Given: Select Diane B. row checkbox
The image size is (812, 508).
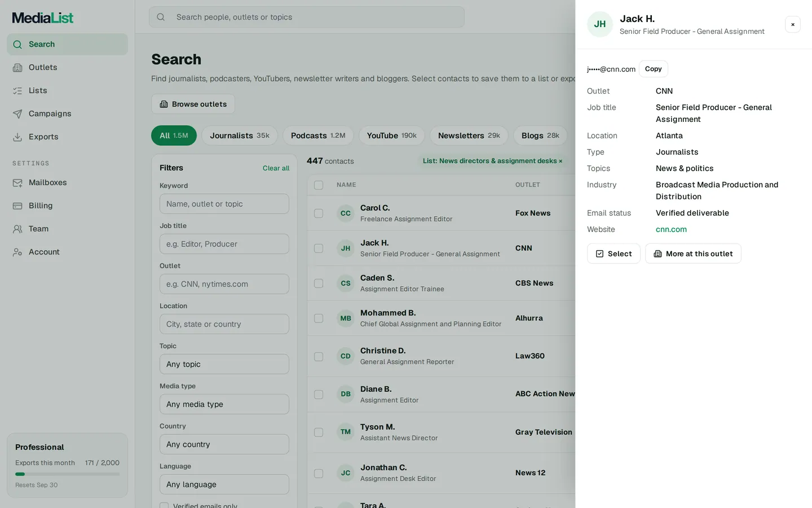Looking at the screenshot, I should [319, 395].
